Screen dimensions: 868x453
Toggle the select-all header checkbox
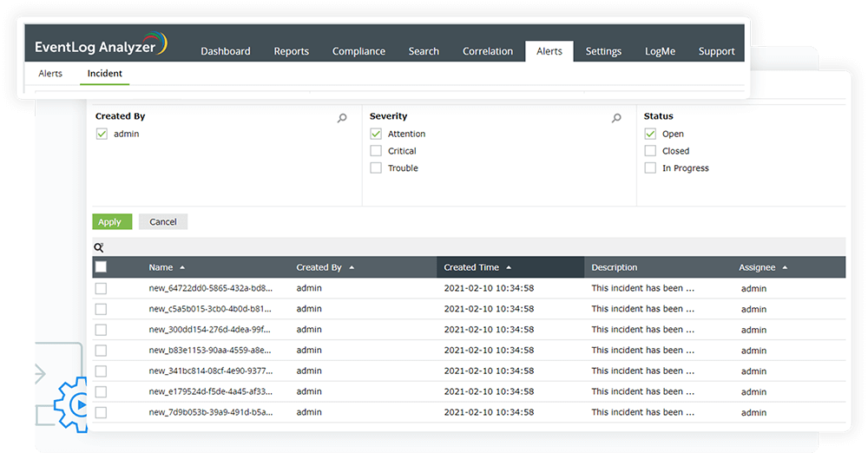coord(101,267)
